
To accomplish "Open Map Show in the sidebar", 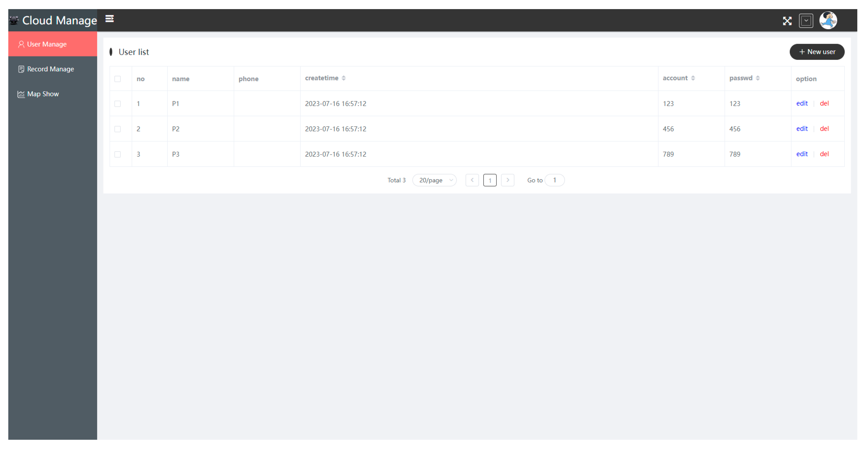I will coord(43,94).
